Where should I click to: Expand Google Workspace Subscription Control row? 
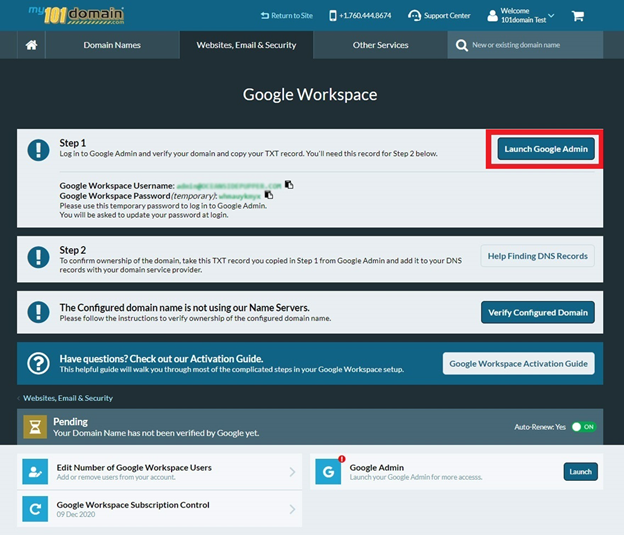click(x=292, y=509)
